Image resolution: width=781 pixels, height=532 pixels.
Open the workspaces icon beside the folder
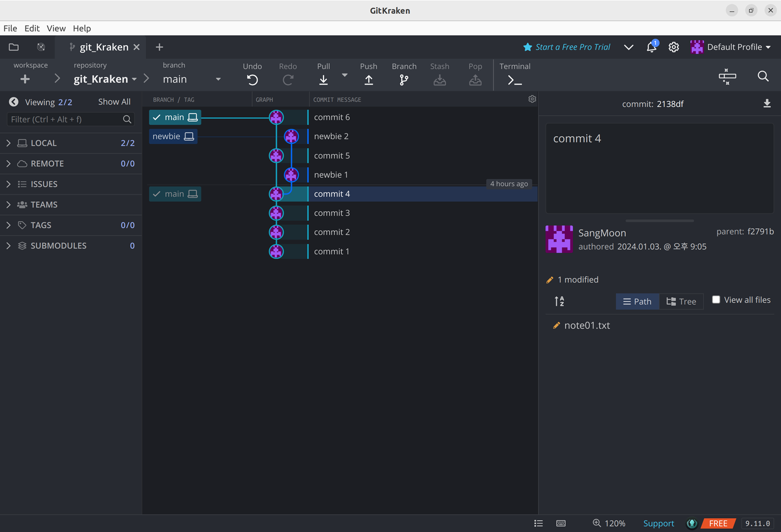click(x=41, y=47)
